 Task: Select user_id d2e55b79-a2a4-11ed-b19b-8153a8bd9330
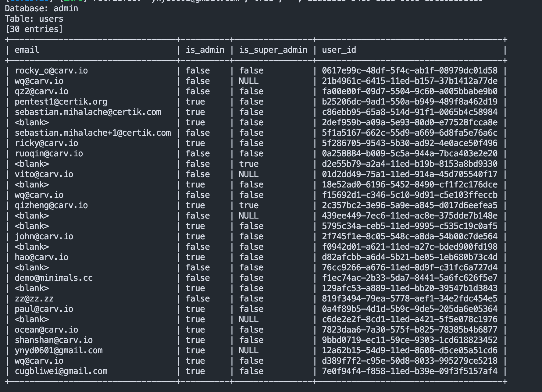click(x=410, y=164)
